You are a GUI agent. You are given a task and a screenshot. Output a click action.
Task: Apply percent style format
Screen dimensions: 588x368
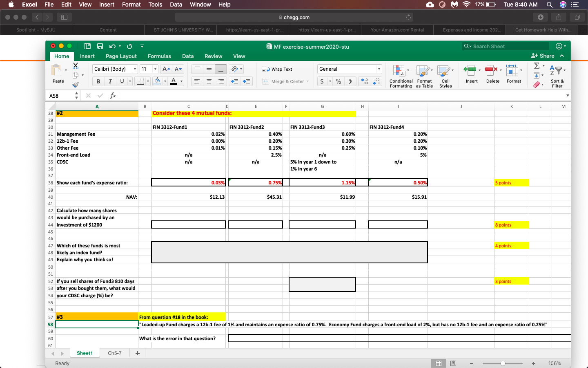click(x=339, y=81)
